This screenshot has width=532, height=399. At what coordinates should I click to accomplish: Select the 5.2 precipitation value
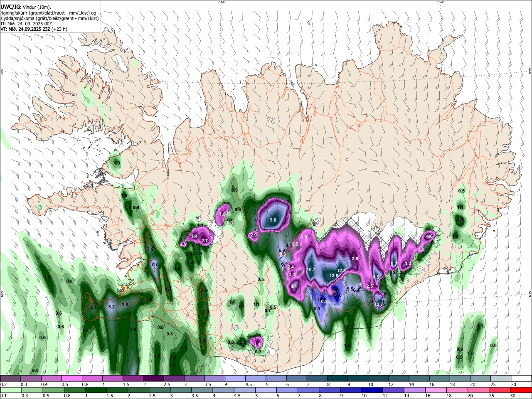coord(111,307)
